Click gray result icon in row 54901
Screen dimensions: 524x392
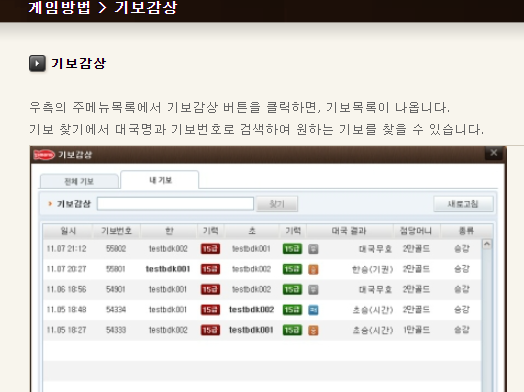pos(313,289)
